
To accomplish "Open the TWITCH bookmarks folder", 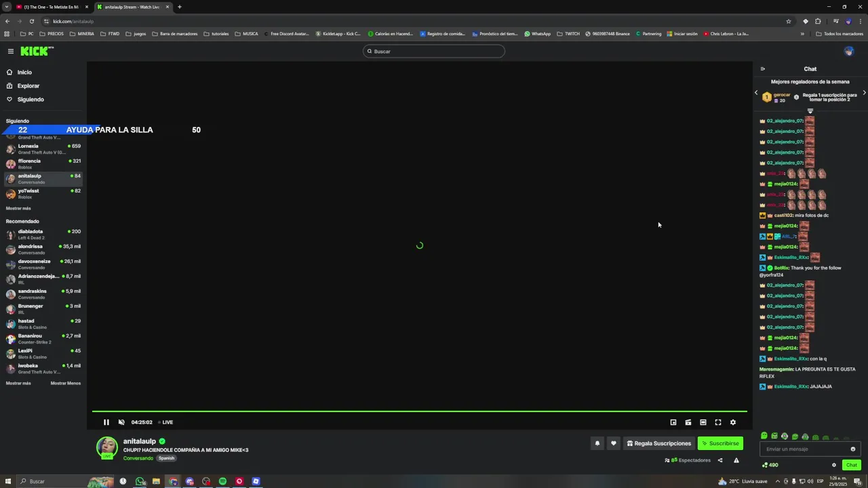I will (x=568, y=34).
